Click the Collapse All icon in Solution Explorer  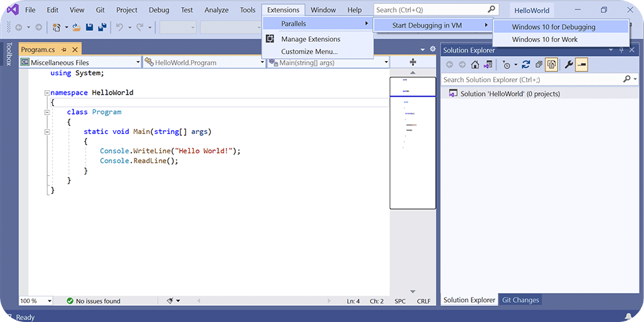pos(538,64)
